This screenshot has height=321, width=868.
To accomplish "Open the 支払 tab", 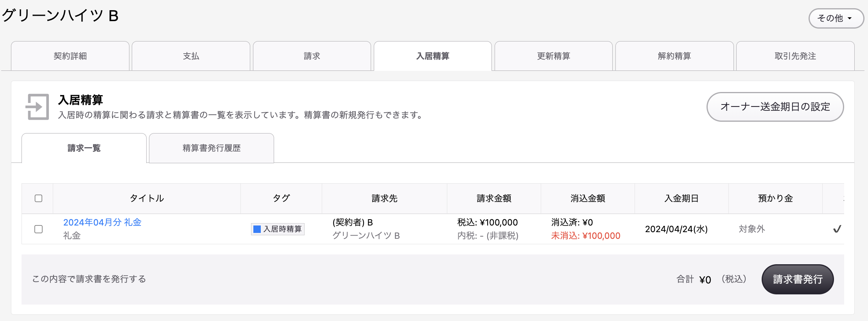I will (x=191, y=56).
